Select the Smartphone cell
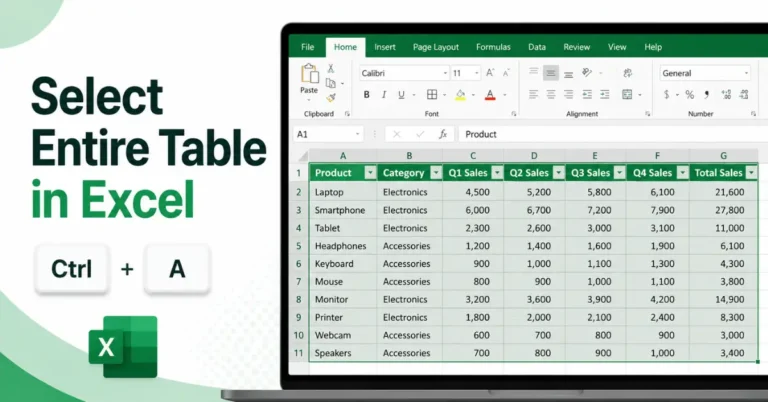768x402 pixels. click(343, 210)
